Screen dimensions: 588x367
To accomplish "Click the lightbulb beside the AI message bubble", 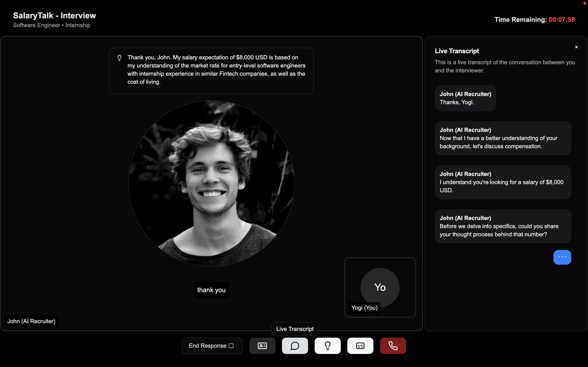I will tap(119, 57).
